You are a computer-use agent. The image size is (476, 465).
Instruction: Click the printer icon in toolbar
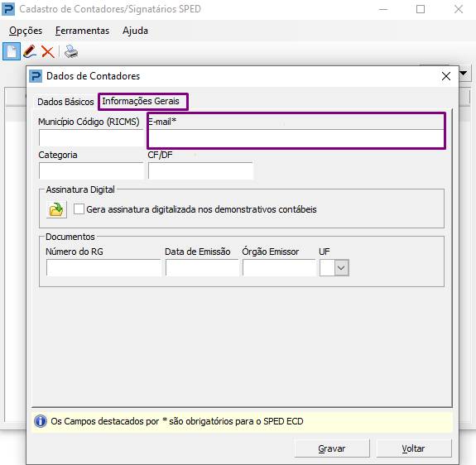[x=71, y=51]
